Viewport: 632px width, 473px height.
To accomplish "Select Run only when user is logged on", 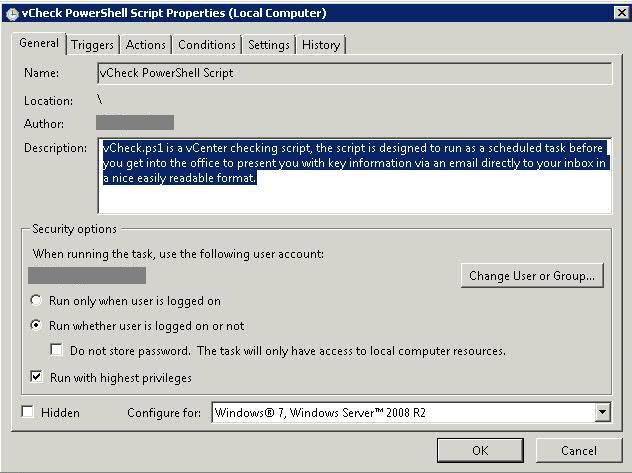I will click(x=36, y=301).
